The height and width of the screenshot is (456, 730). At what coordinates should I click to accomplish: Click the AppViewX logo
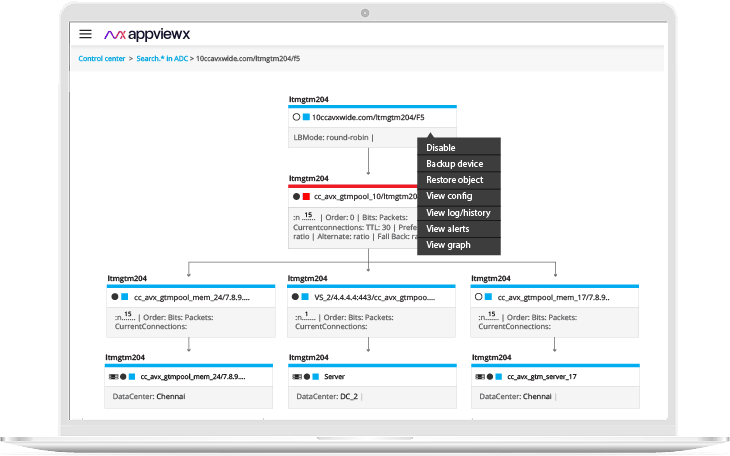tap(149, 33)
